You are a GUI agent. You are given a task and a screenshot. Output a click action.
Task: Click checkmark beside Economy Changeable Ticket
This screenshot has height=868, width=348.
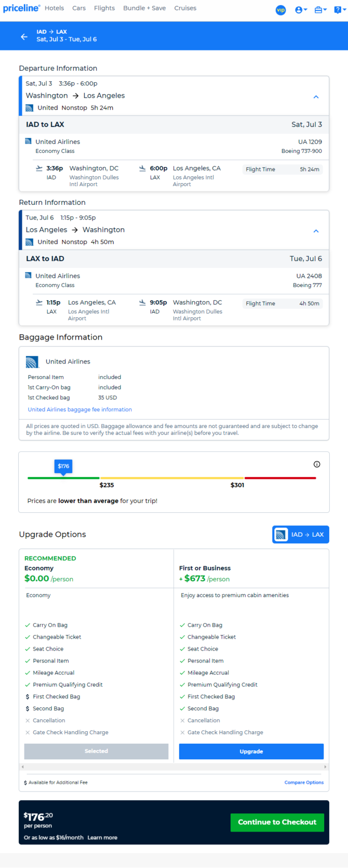(28, 637)
